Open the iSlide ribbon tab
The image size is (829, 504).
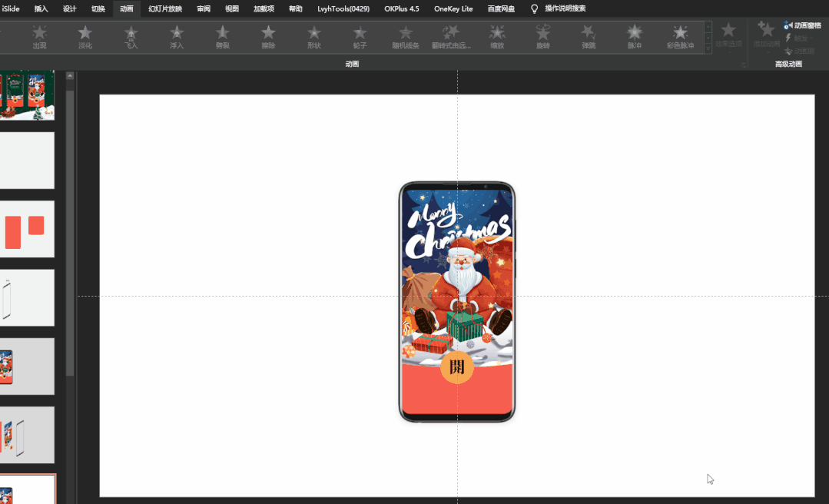(x=11, y=8)
